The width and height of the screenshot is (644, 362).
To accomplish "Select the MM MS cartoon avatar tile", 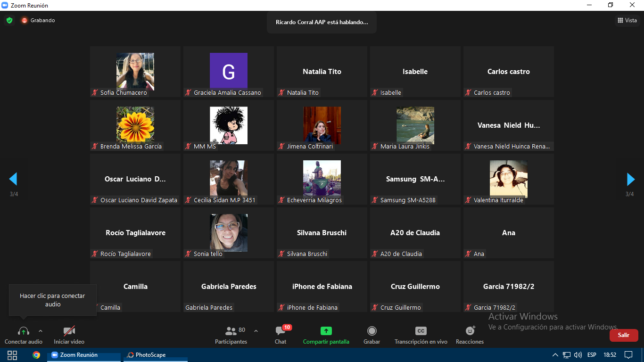I will 229,125.
